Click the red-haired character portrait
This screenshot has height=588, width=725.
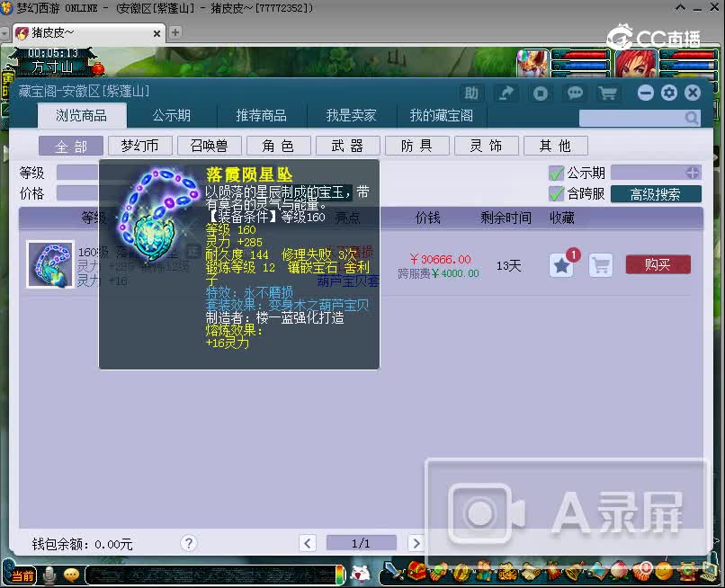pos(637,63)
